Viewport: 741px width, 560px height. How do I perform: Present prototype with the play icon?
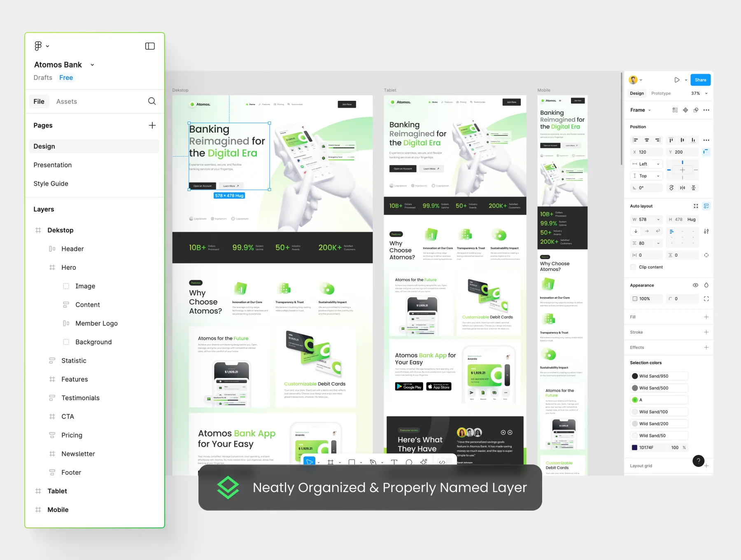(677, 80)
